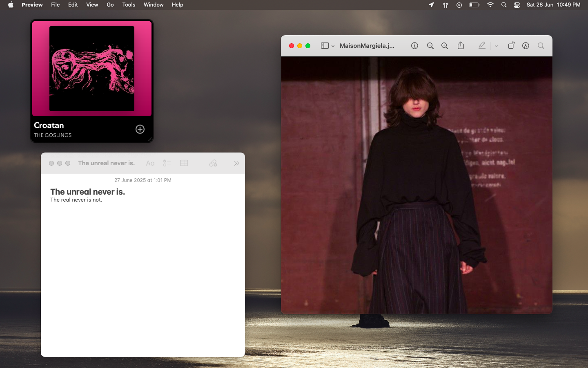This screenshot has height=368, width=588.
Task: Rotate the image in Preview
Action: (511, 45)
